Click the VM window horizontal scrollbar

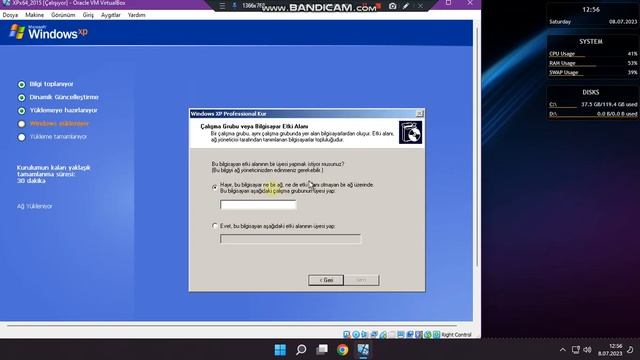click(x=233, y=326)
